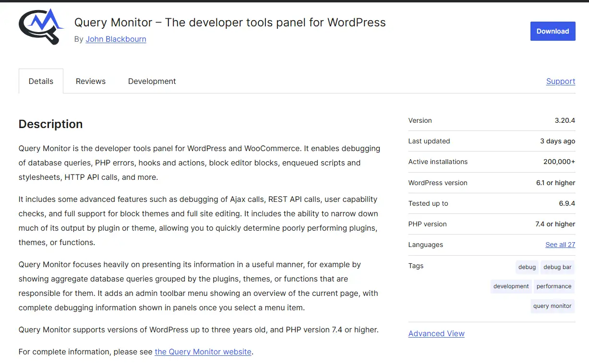Click the Query Monitor plugin logo icon

[41, 27]
